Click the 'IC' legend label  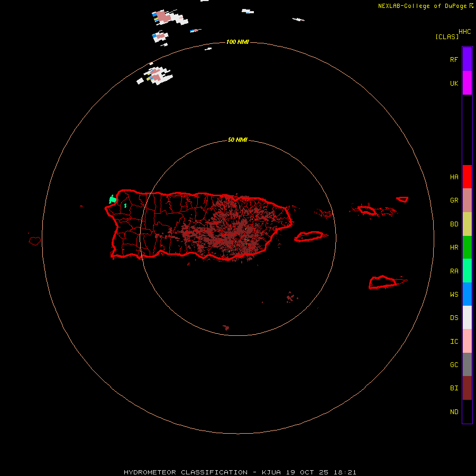click(454, 342)
